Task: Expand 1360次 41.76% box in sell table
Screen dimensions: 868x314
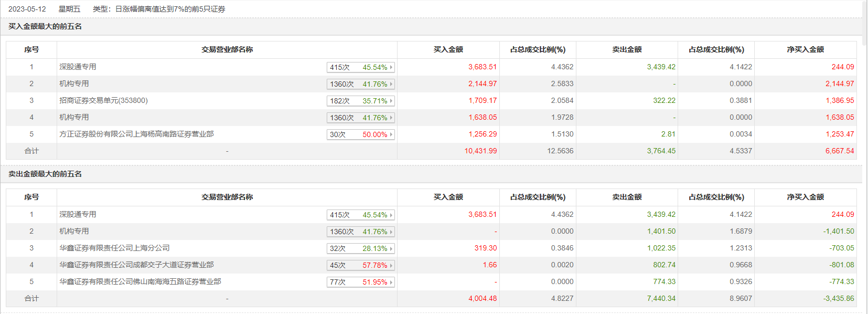Action: pyautogui.click(x=360, y=232)
